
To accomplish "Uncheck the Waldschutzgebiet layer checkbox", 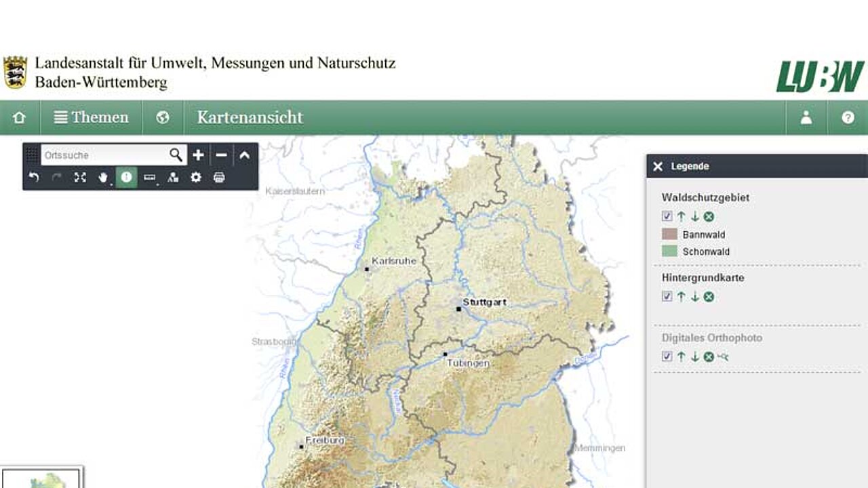I will (x=667, y=216).
